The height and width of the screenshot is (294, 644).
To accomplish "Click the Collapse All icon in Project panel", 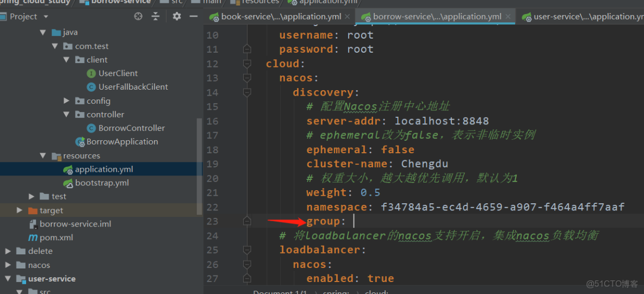I will [x=155, y=16].
